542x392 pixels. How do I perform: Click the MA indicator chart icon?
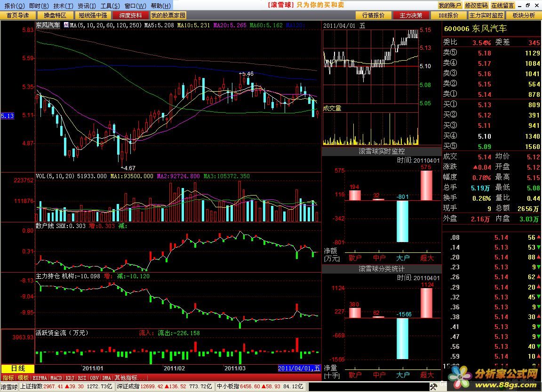(66, 25)
